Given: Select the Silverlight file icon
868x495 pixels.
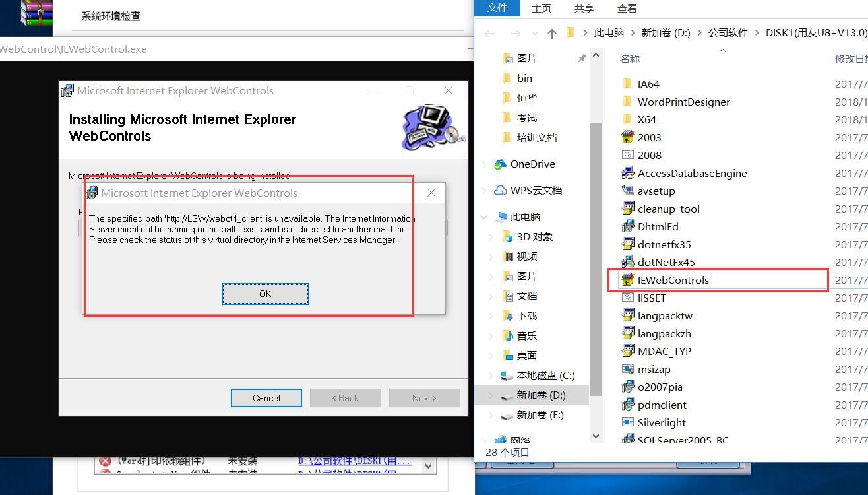Looking at the screenshot, I should 628,422.
